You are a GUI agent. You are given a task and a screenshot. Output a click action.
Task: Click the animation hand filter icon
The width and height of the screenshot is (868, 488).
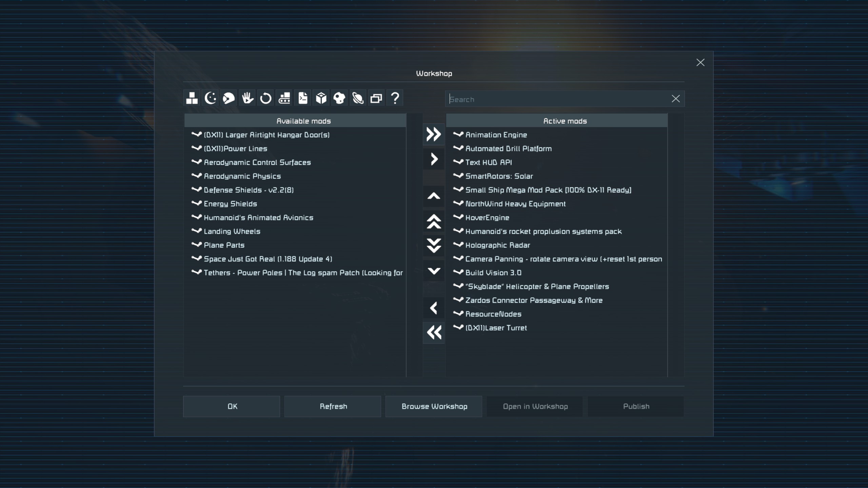pos(247,98)
